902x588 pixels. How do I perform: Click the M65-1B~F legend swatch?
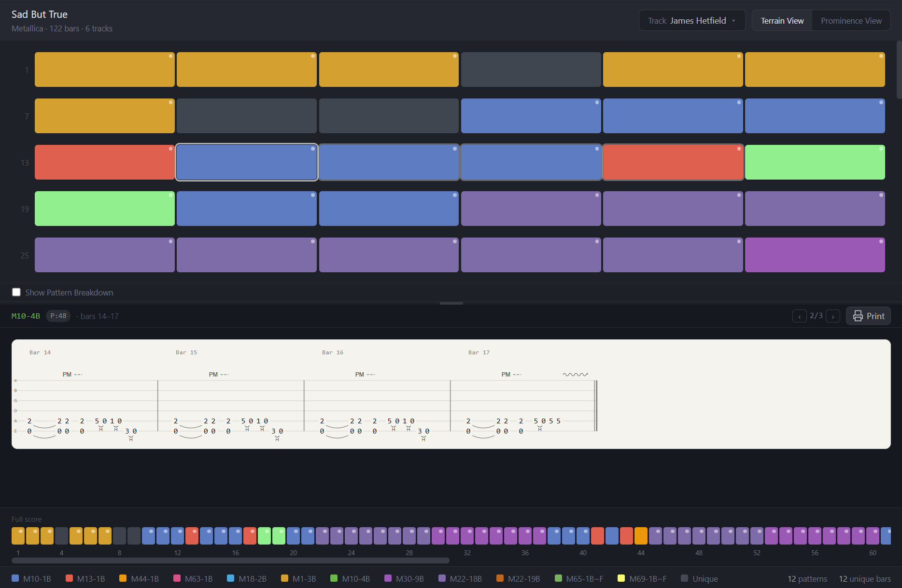[558, 578]
